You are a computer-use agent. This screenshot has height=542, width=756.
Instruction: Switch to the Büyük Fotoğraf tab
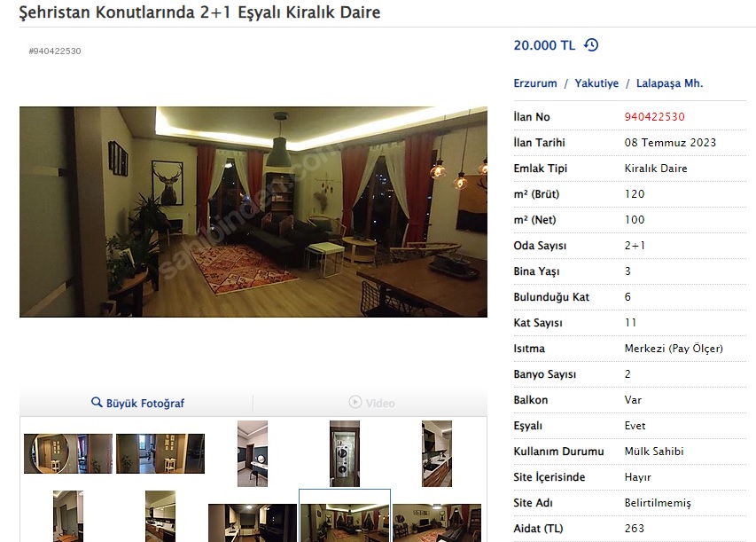point(137,403)
